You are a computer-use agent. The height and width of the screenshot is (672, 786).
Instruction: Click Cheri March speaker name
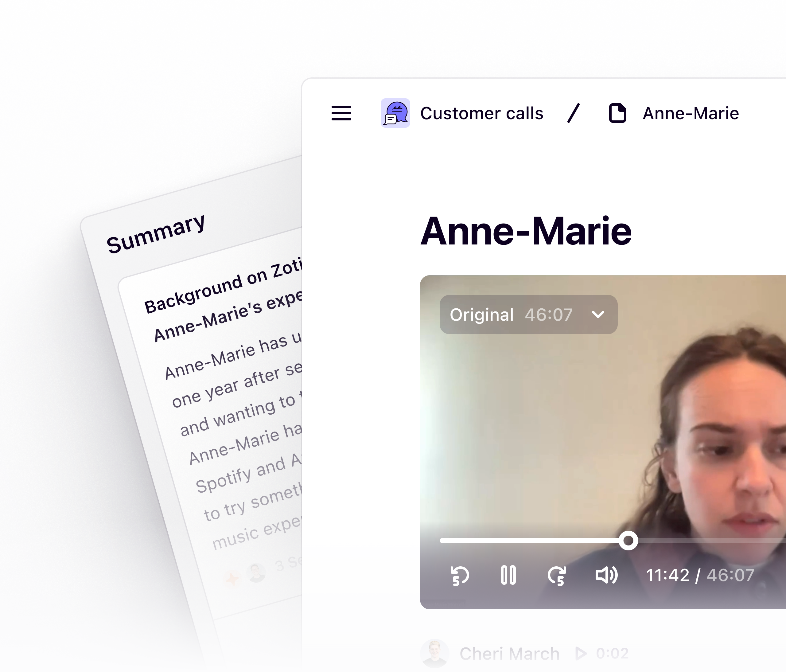[x=509, y=654]
